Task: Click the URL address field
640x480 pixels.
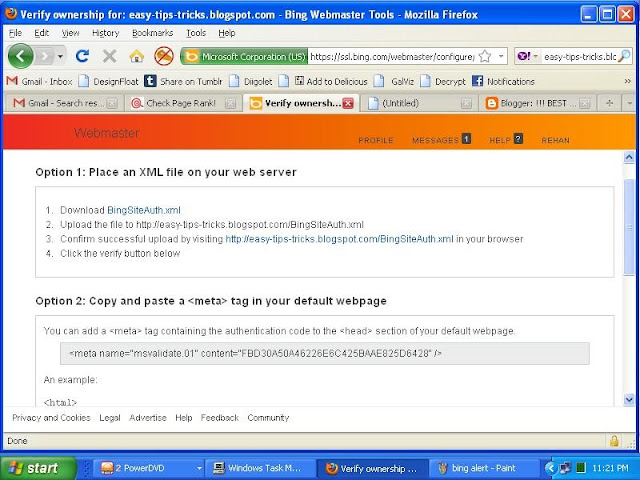Action: (x=392, y=56)
